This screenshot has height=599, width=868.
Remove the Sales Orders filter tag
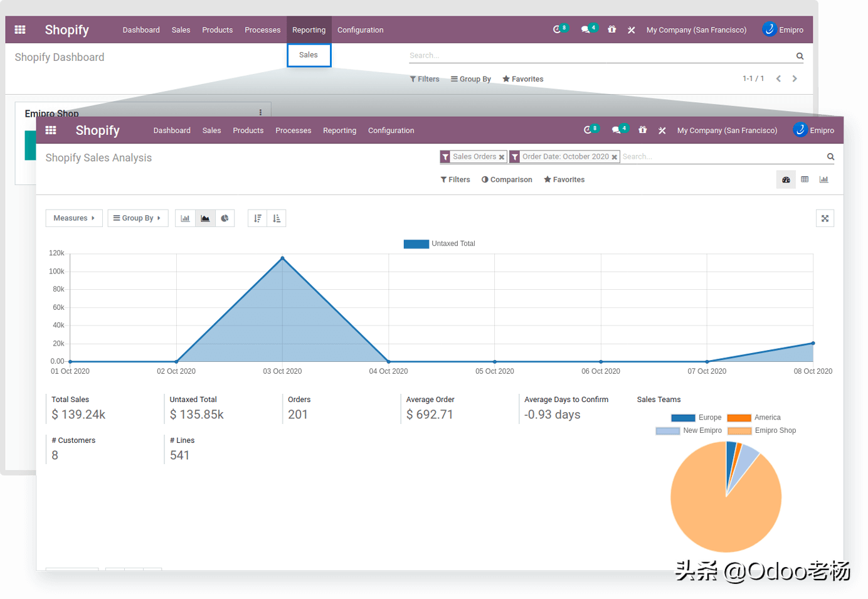pos(502,156)
